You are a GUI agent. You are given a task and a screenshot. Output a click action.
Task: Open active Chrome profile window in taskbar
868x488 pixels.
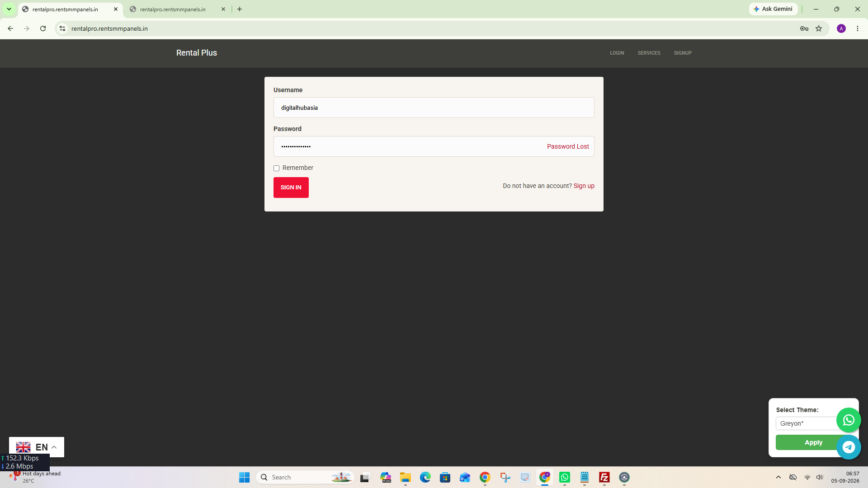[545, 477]
